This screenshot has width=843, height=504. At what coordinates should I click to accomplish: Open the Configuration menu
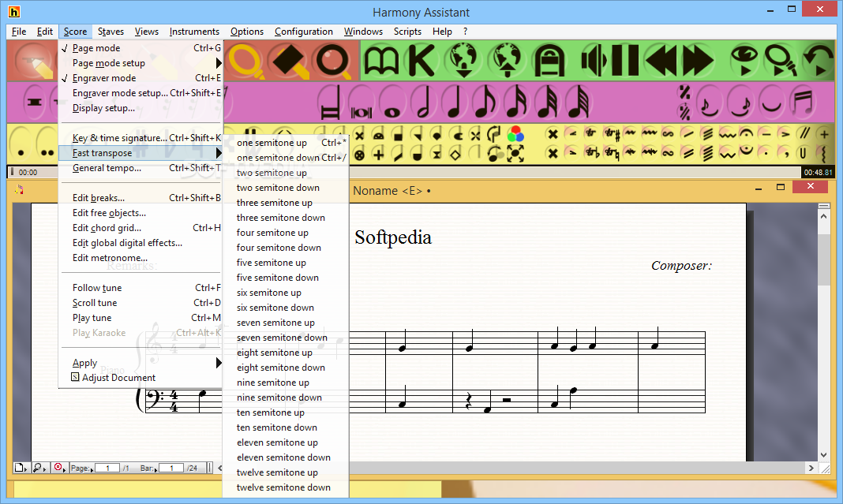click(x=304, y=32)
